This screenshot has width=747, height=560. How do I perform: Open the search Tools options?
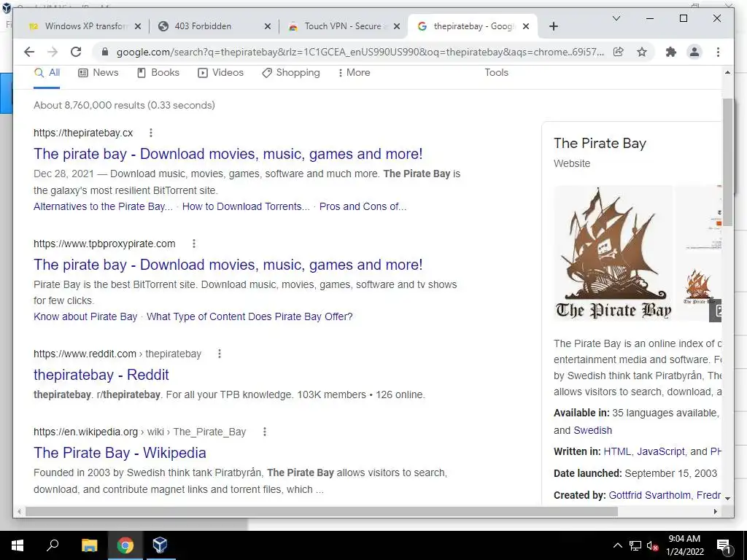pyautogui.click(x=496, y=72)
